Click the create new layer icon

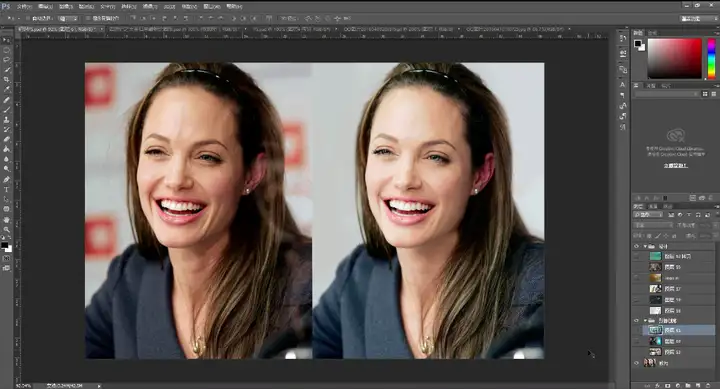[698, 385]
